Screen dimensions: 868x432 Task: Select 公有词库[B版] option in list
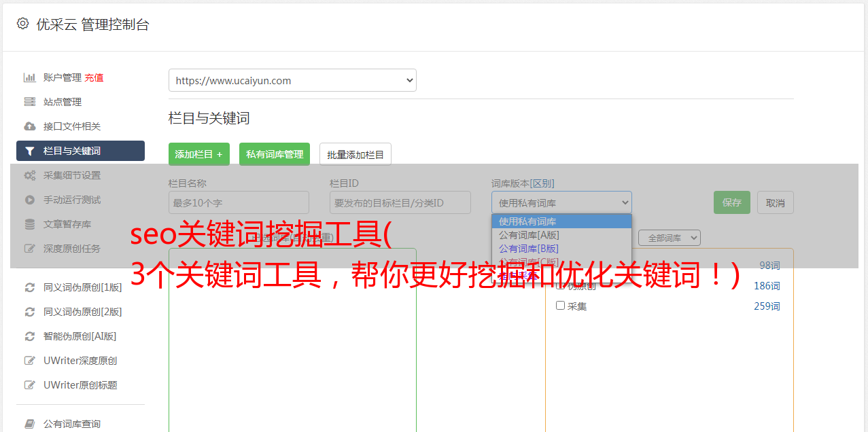529,249
